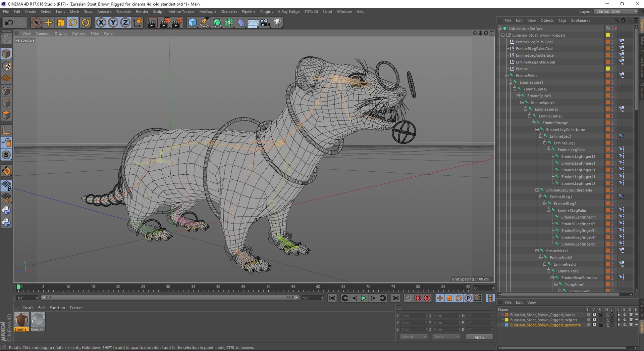Click the X position input field
Screen dimensions: 644x351
click(x=414, y=316)
